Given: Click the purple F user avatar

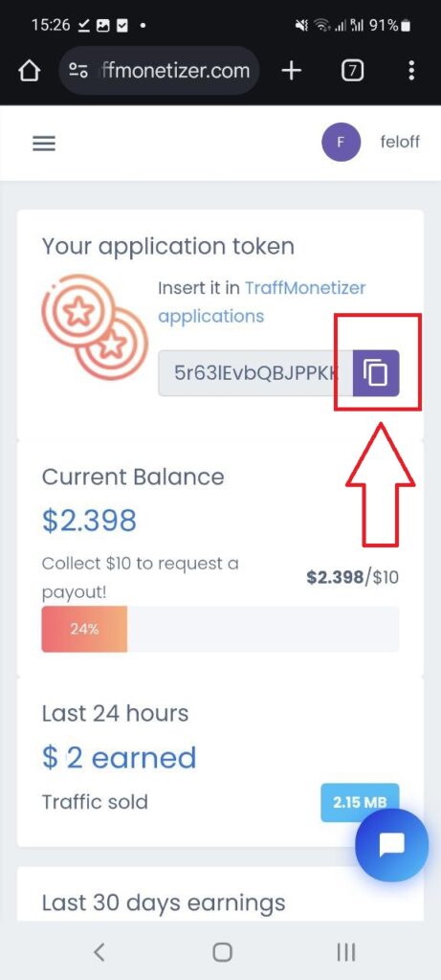Looking at the screenshot, I should point(341,142).
